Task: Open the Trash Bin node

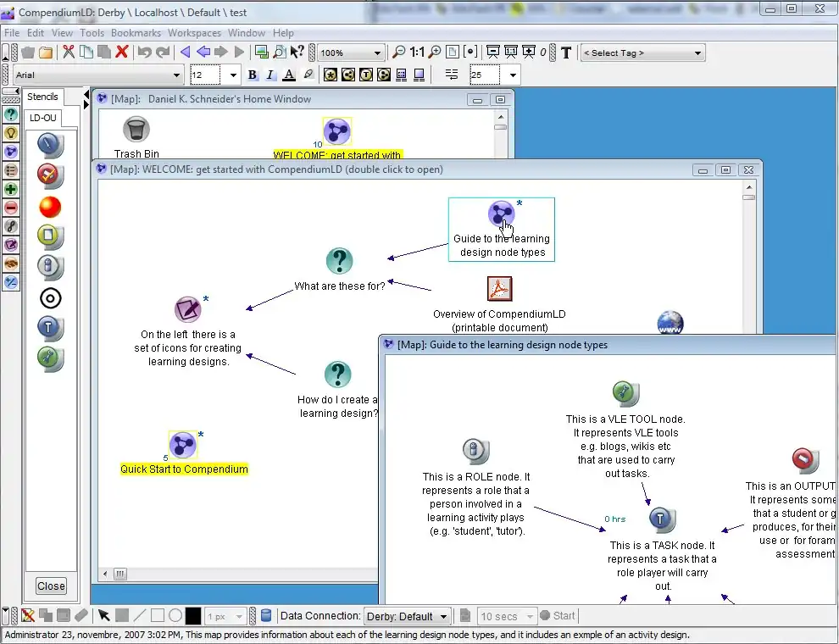Action: click(x=136, y=130)
